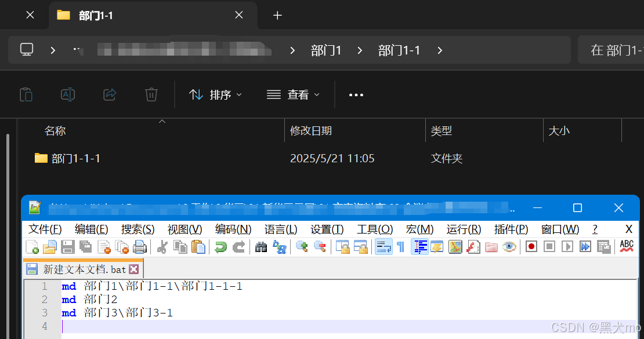
Task: Click Copy icon in Notepad++ toolbar
Action: [180, 247]
